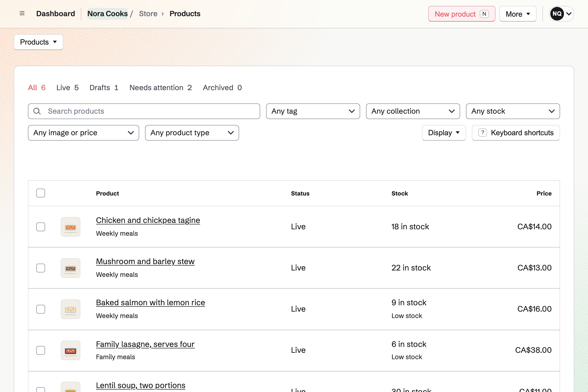Open the Family lasagne thumbnail image
Viewport: 588px width, 392px height.
[x=71, y=350]
